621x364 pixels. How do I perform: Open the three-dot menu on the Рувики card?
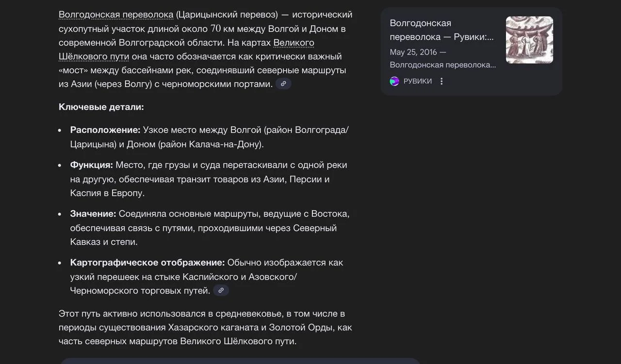click(441, 81)
